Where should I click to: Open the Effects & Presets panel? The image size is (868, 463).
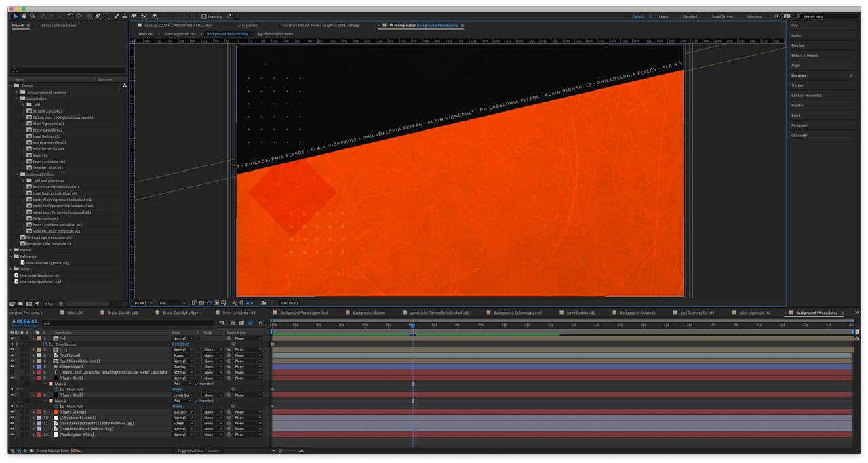pyautogui.click(x=805, y=56)
